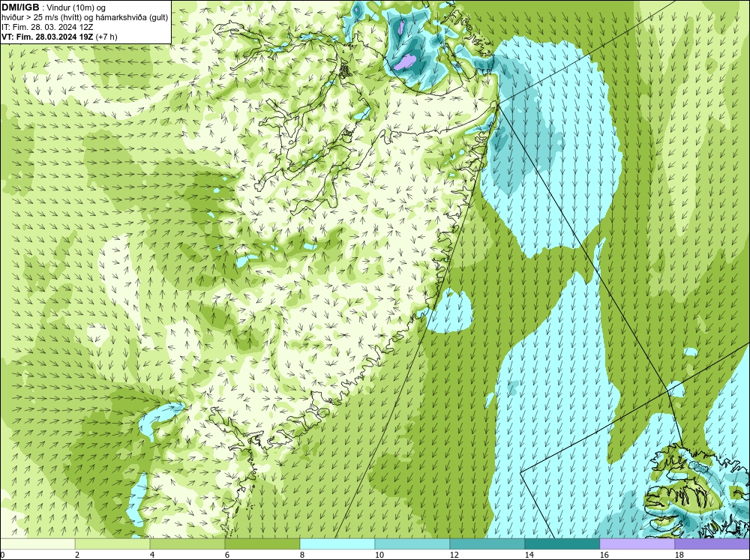Click the legend scale label 12
This screenshot has height=560, width=750.
(454, 555)
